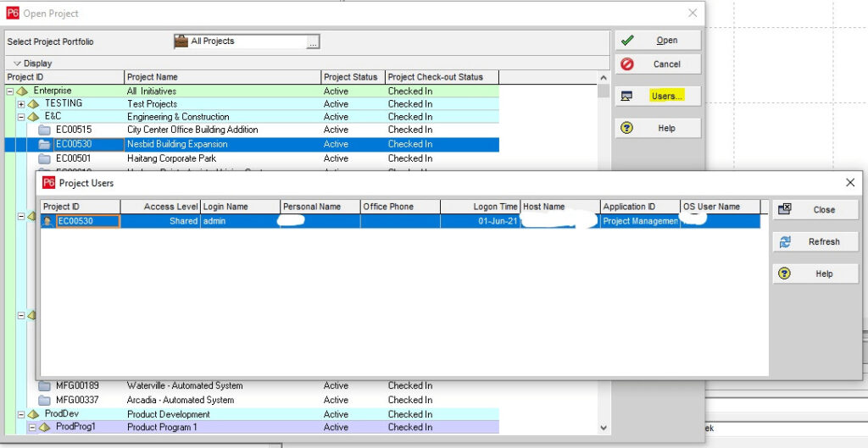Click project list scrollbar down arrow

pyautogui.click(x=604, y=428)
